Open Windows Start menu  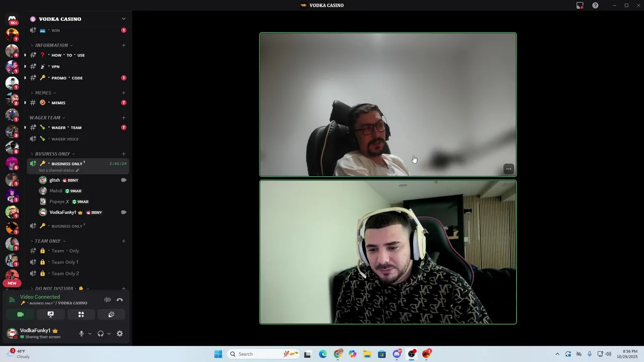(x=218, y=354)
